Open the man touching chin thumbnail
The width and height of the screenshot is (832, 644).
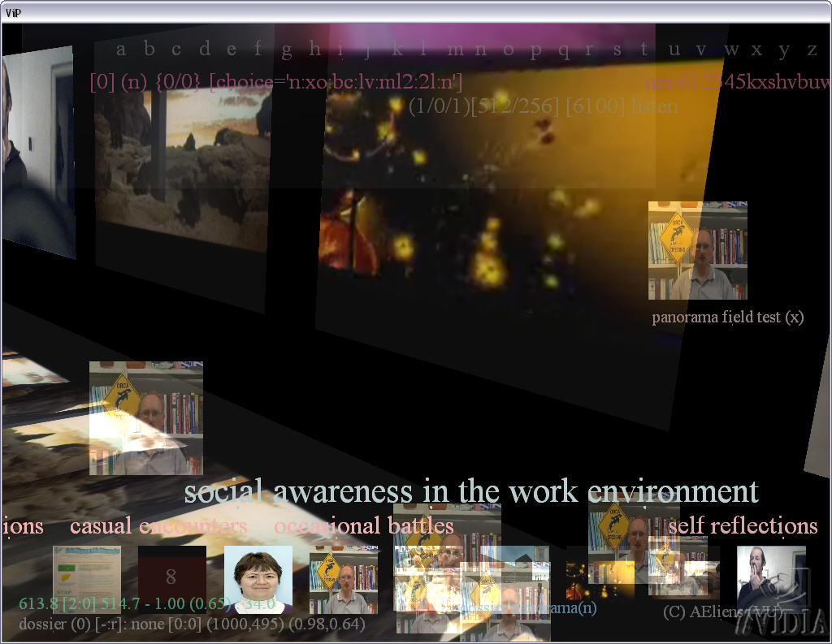click(x=772, y=578)
